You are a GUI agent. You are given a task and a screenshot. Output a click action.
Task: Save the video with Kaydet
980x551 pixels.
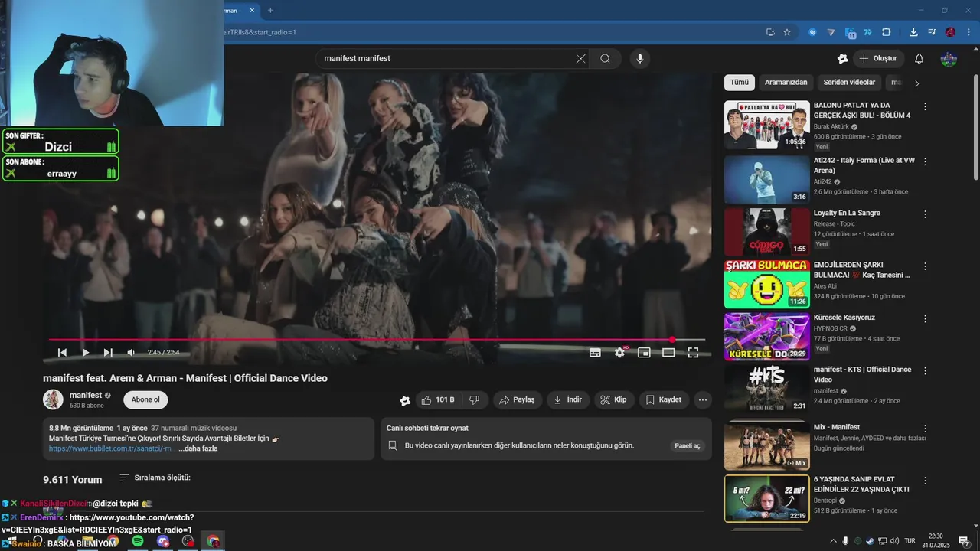tap(663, 399)
